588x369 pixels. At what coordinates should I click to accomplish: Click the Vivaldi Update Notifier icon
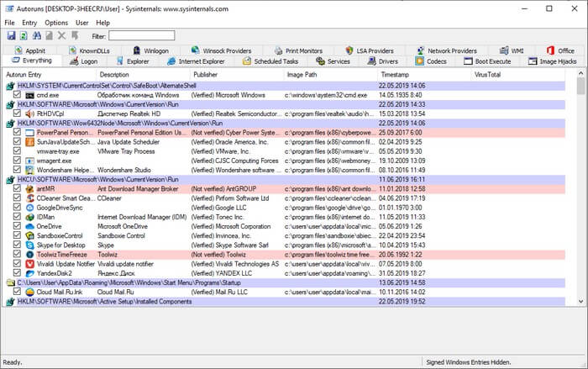tap(29, 264)
